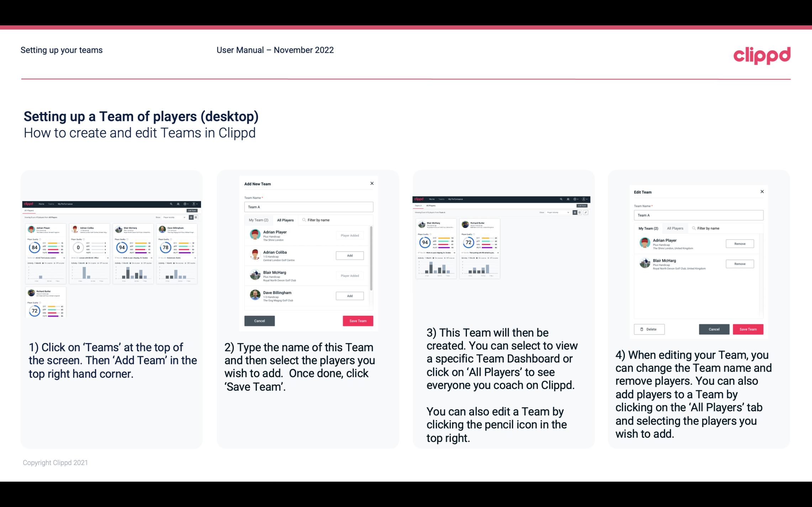Click the close X on Add New Team dialog
The width and height of the screenshot is (812, 507).
[372, 183]
